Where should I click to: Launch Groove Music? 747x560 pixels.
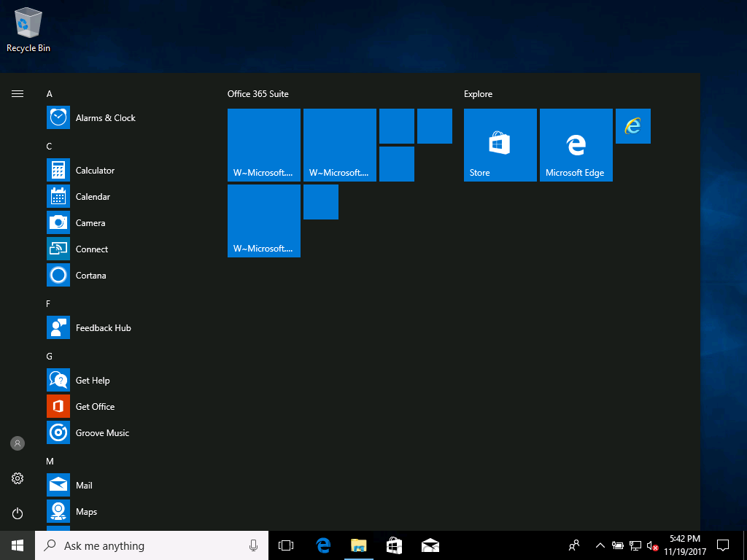click(x=58, y=432)
